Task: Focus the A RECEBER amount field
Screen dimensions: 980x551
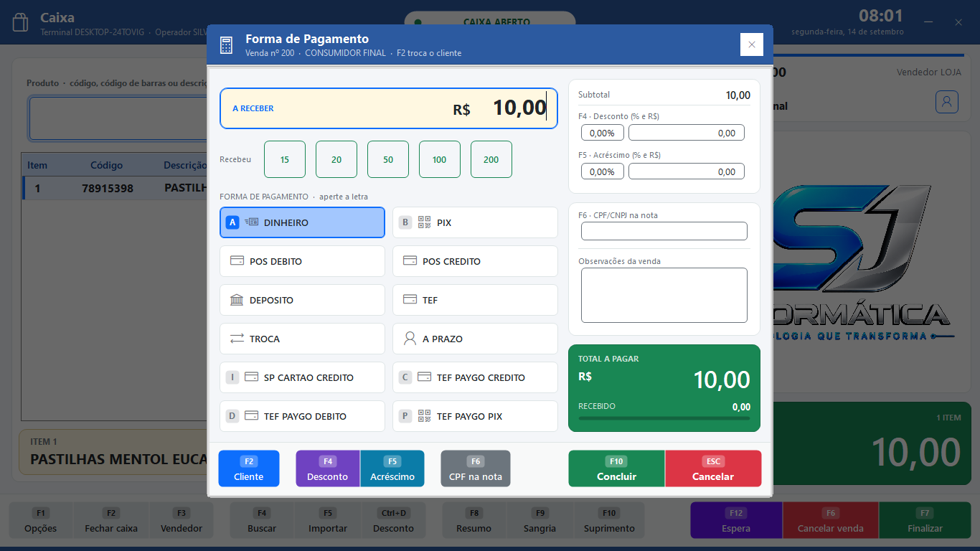Action: point(389,108)
